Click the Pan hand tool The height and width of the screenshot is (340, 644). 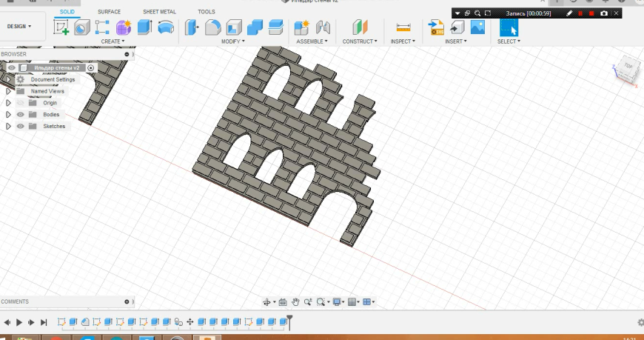click(x=295, y=301)
